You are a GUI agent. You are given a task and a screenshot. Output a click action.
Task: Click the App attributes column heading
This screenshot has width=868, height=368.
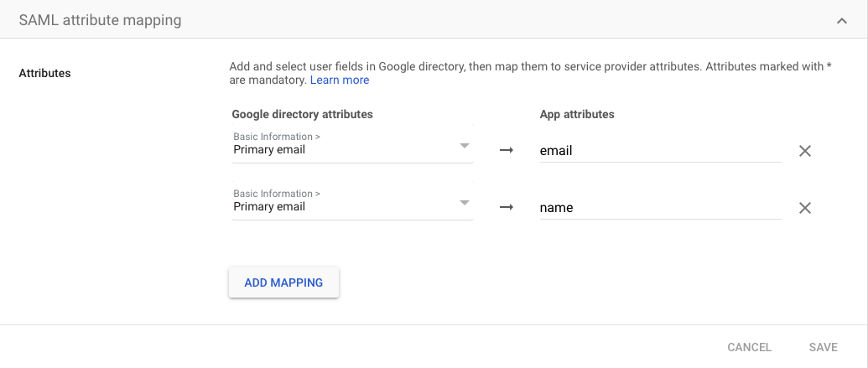pyautogui.click(x=577, y=114)
